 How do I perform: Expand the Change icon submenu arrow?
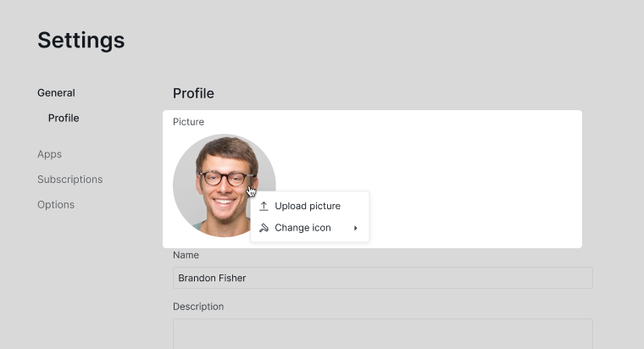pos(356,228)
